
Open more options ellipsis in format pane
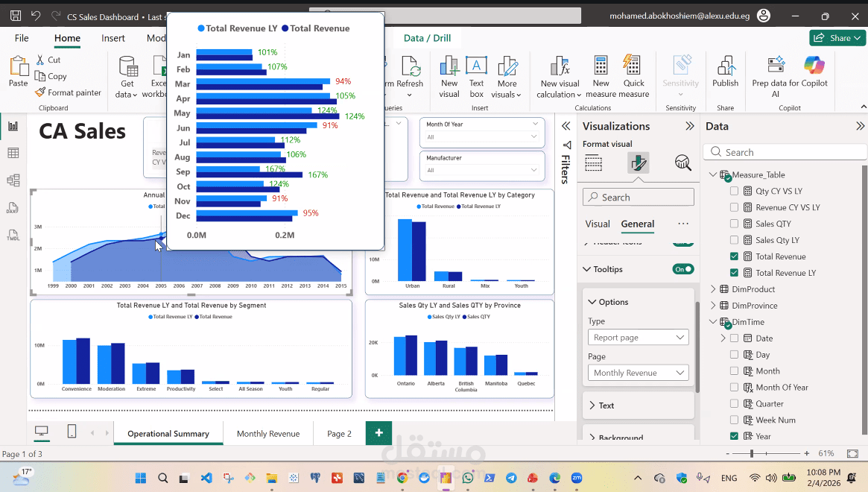(x=683, y=224)
